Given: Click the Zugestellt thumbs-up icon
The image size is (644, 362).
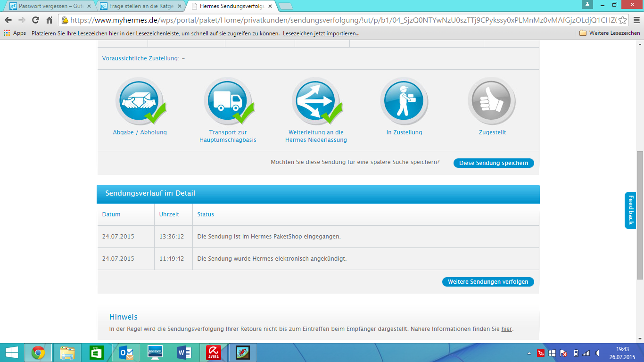Looking at the screenshot, I should (492, 101).
